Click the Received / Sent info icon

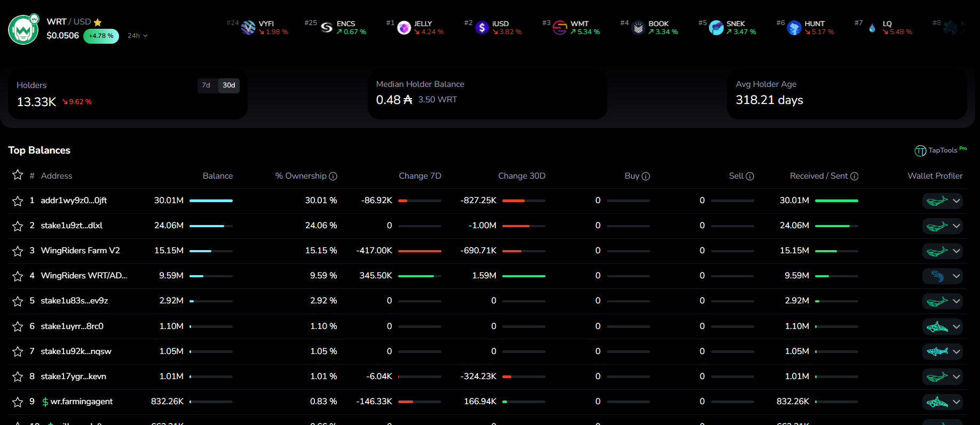[855, 177]
